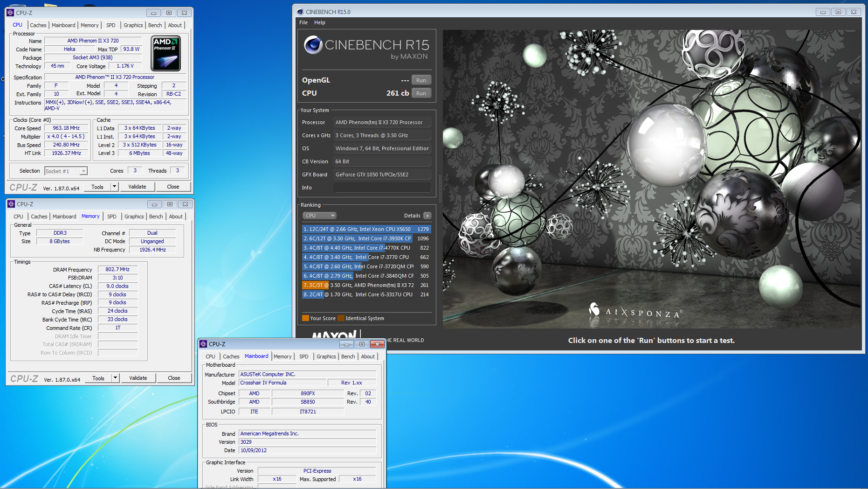Select ranking entry Intel Core i7-3930K
Screen dimensions: 868x489
tap(366, 238)
